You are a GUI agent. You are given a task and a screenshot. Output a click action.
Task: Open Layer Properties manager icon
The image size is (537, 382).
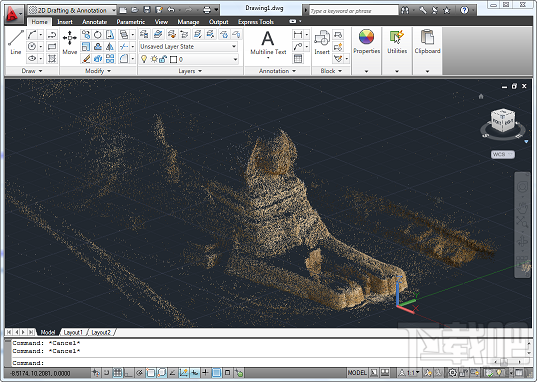(x=144, y=34)
